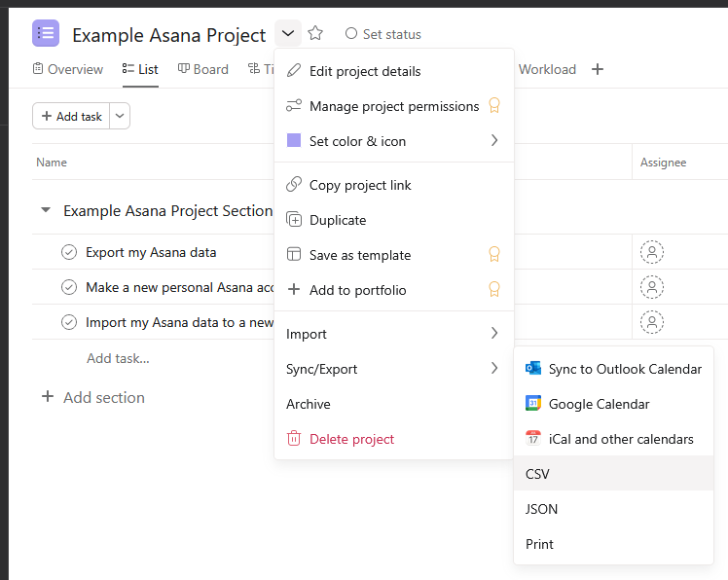Image resolution: width=728 pixels, height=580 pixels.
Task: Export project as CSV
Action: (x=613, y=474)
